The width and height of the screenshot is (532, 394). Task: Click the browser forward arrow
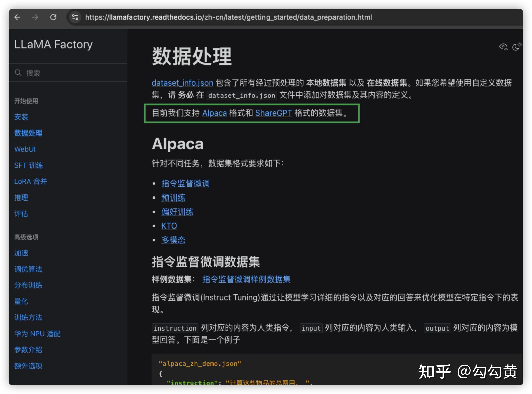(35, 17)
